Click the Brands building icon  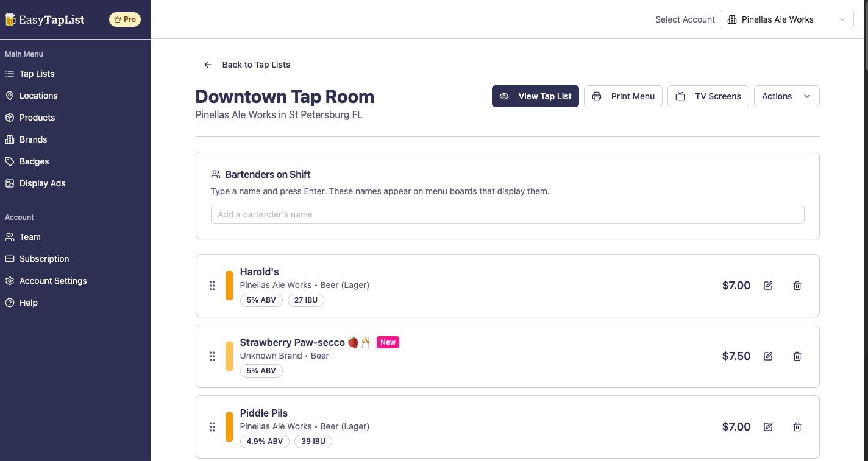point(10,139)
